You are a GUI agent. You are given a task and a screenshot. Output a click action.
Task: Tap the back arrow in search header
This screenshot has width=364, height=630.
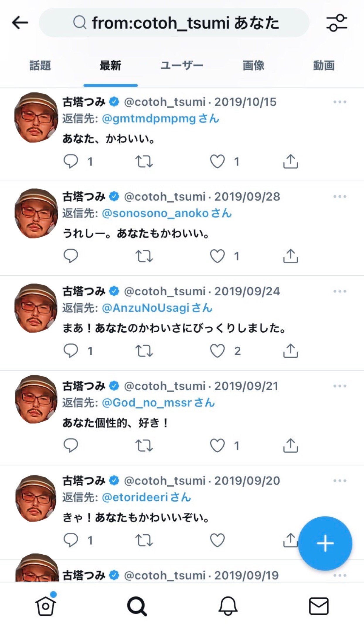tap(20, 23)
